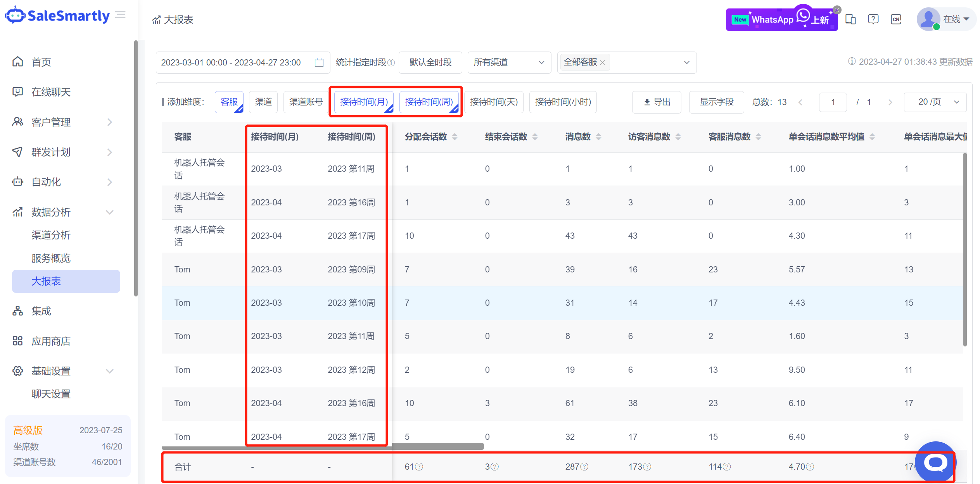Open the blue chat support bubble
The image size is (980, 484).
click(x=935, y=462)
